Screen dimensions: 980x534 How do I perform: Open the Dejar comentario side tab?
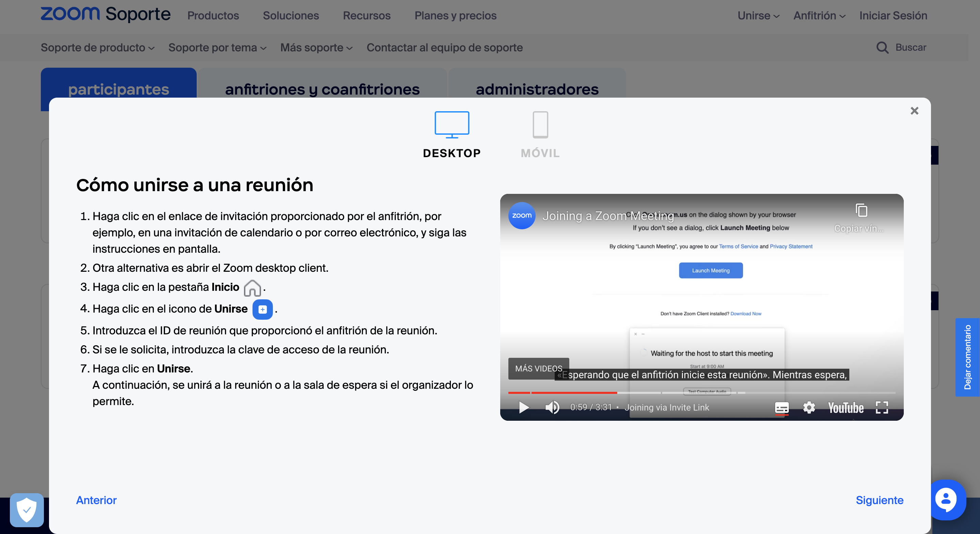(967, 357)
